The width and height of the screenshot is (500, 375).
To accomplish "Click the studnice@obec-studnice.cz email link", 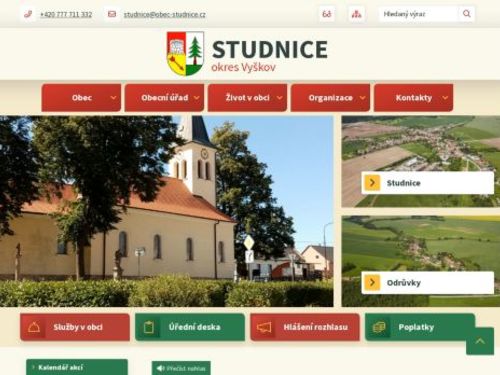I will pos(165,14).
